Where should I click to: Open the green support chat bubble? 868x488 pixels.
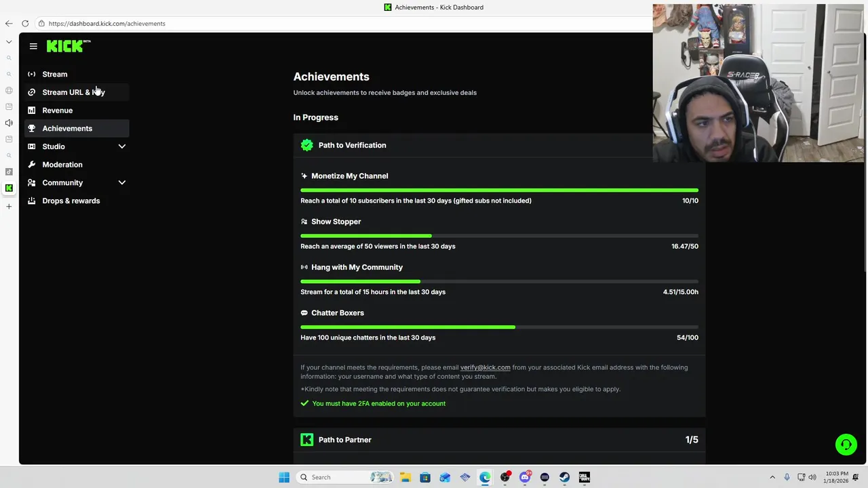846,445
